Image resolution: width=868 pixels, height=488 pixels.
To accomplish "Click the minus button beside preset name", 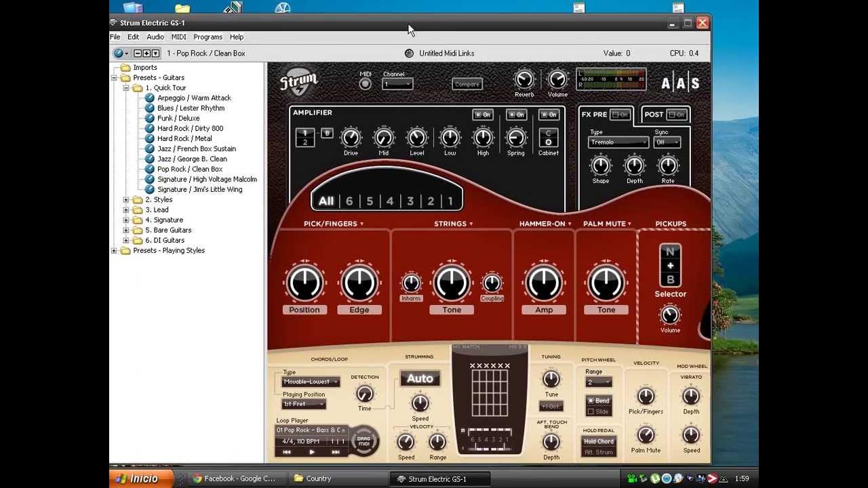I will tap(138, 53).
